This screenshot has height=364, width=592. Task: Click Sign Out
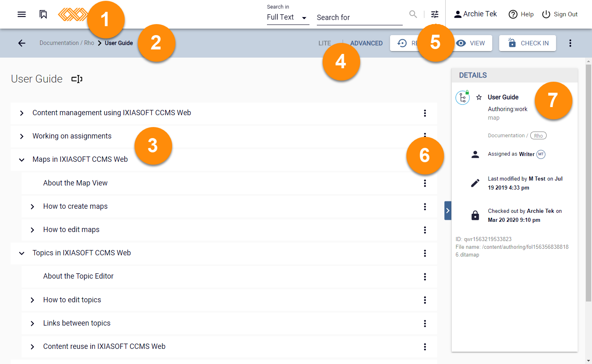(560, 14)
